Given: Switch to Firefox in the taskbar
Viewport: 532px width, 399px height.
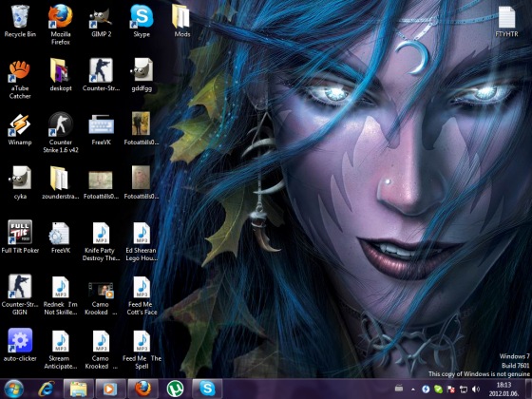Looking at the screenshot, I should pos(142,389).
